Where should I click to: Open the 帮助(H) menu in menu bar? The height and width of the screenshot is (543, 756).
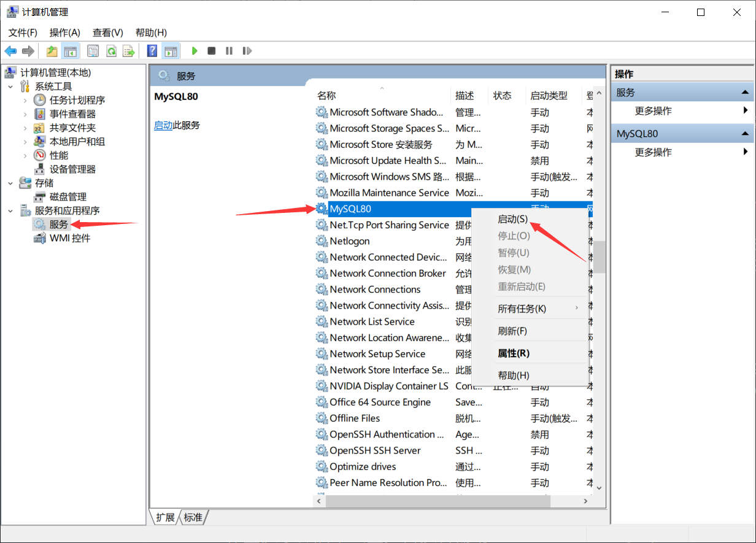click(151, 33)
